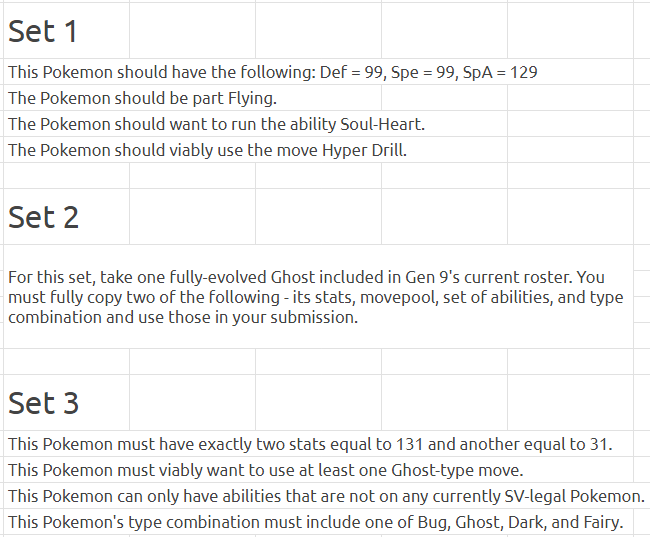
Task: Click the Set 2 heading cell
Action: tap(66, 216)
